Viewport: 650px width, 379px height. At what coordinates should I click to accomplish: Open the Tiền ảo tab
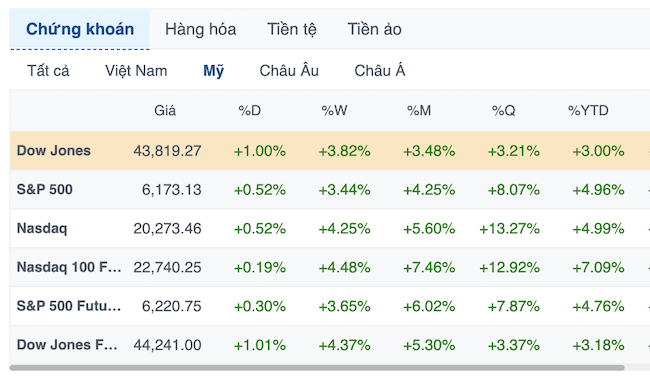(x=374, y=29)
